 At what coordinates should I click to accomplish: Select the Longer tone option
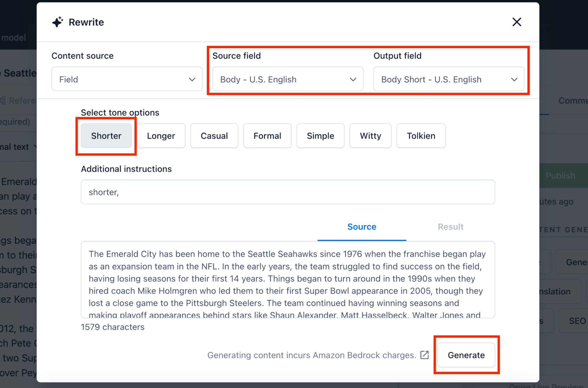[x=160, y=135]
